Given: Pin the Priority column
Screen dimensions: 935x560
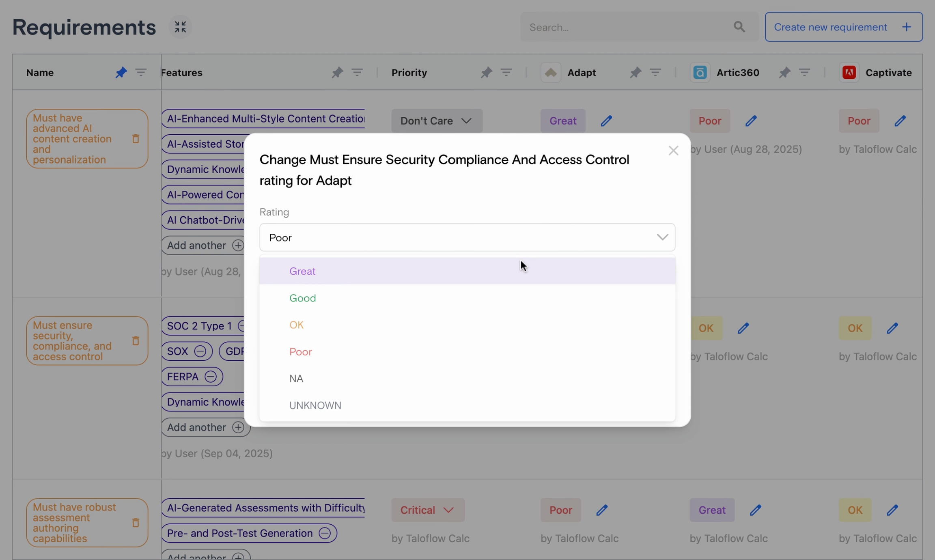Looking at the screenshot, I should [486, 73].
